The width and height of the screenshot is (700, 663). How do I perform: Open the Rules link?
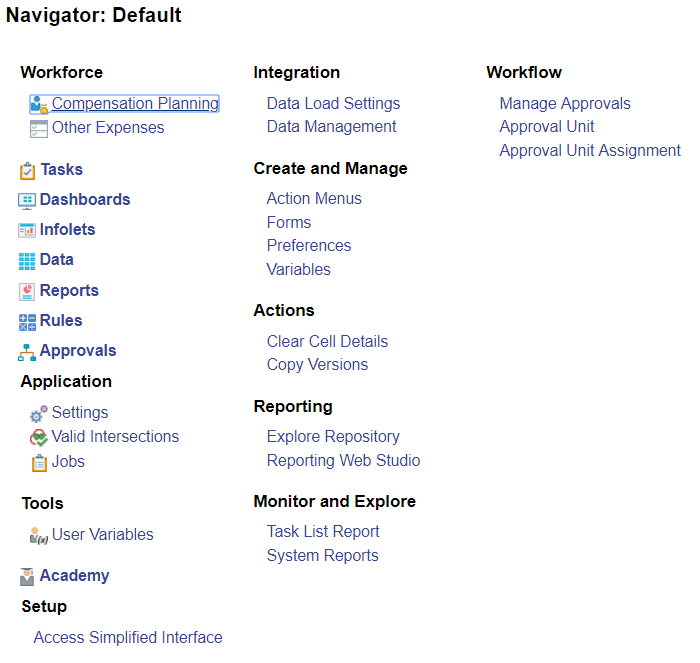pos(61,321)
